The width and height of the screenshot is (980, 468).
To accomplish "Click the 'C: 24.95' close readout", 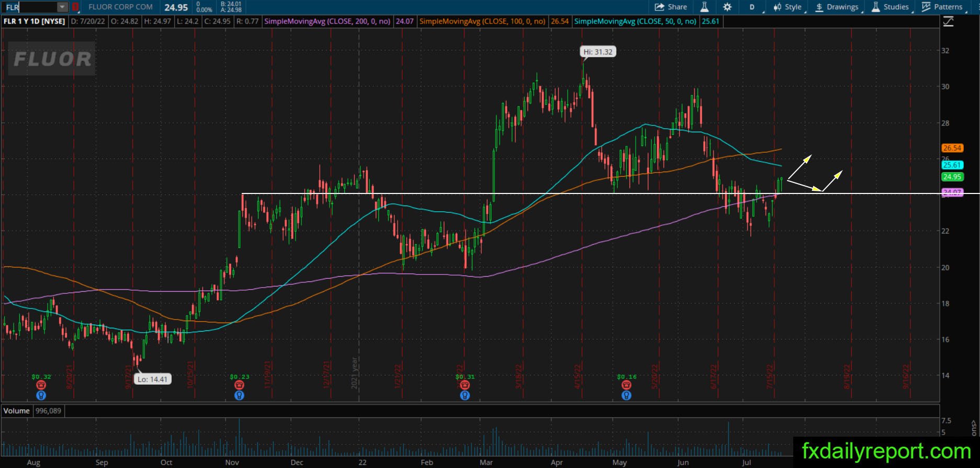I will [x=218, y=21].
